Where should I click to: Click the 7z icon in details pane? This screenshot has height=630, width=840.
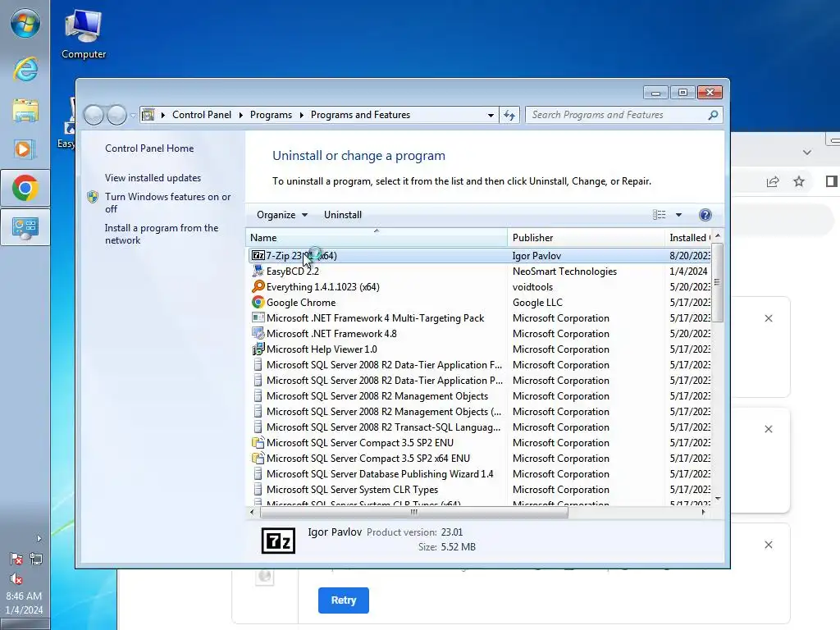(278, 541)
